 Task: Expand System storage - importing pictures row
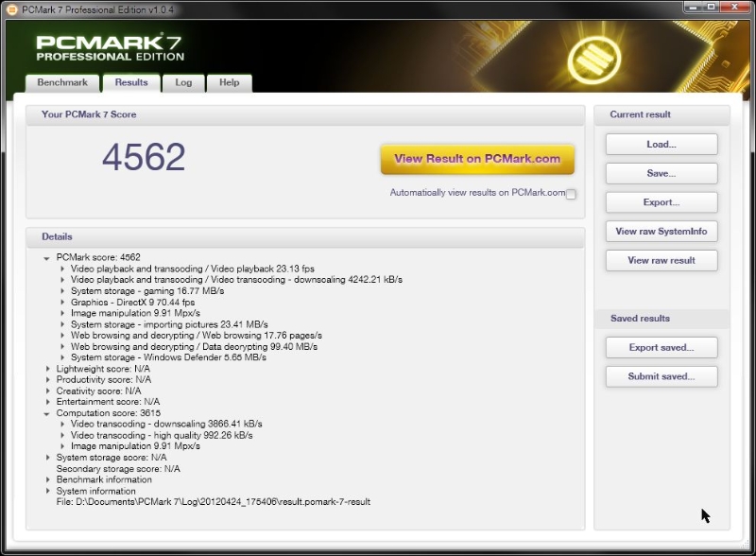(x=62, y=324)
